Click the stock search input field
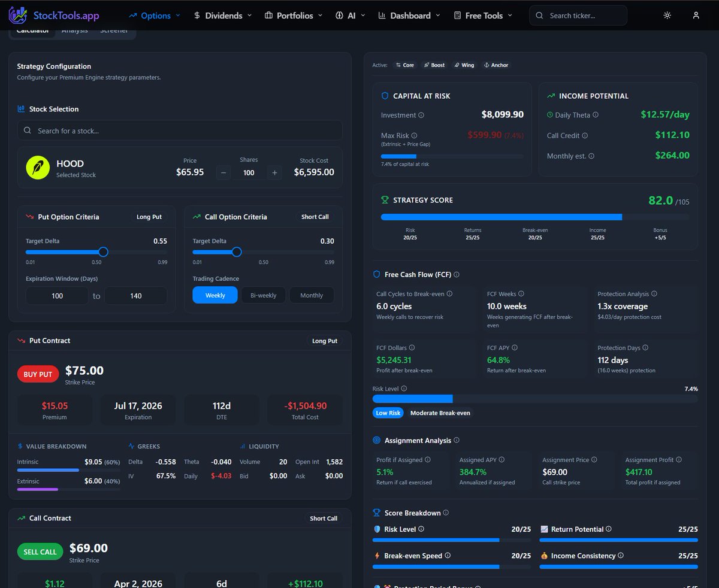This screenshot has width=719, height=588. point(180,130)
